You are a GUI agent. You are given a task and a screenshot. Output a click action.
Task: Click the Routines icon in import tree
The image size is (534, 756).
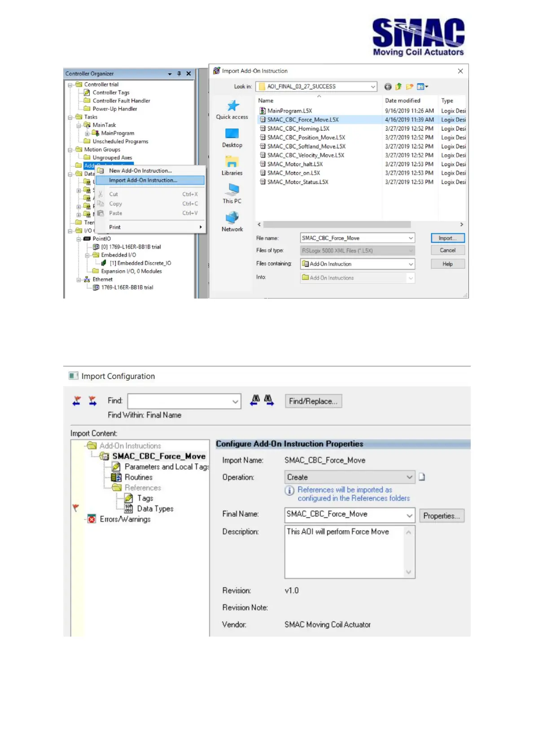pyautogui.click(x=116, y=477)
